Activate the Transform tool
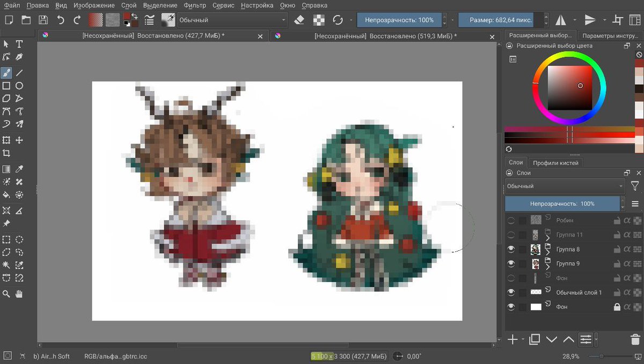 tap(6, 140)
